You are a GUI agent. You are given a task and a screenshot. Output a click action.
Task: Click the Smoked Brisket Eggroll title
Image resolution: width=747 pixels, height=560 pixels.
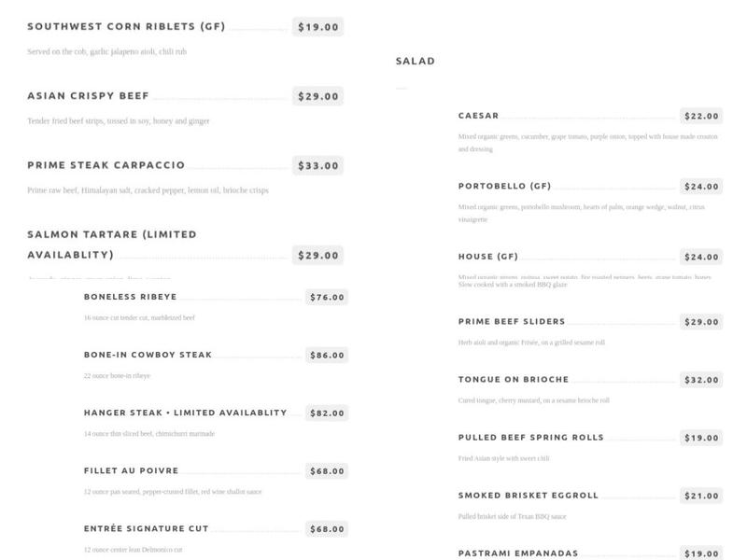tap(528, 496)
